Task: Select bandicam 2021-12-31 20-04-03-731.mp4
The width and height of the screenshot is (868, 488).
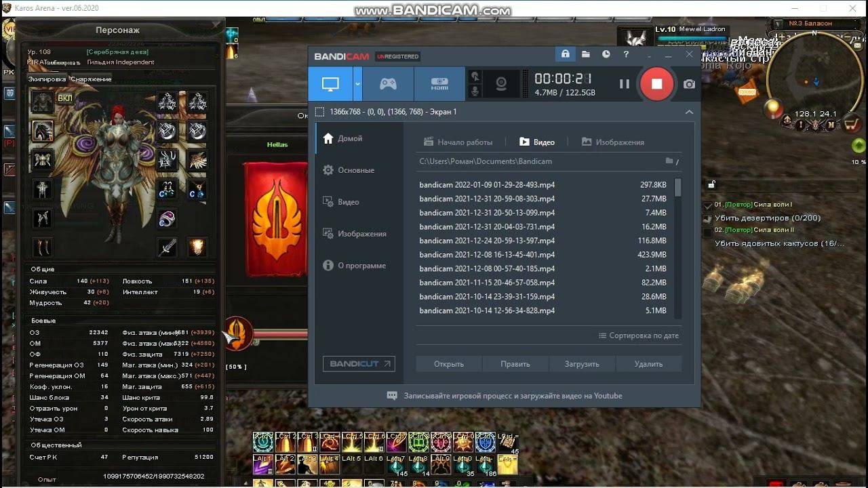Action: click(543, 227)
